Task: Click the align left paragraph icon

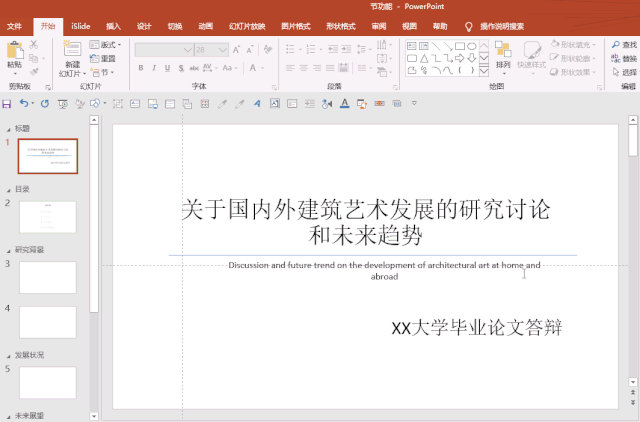Action: [x=290, y=68]
